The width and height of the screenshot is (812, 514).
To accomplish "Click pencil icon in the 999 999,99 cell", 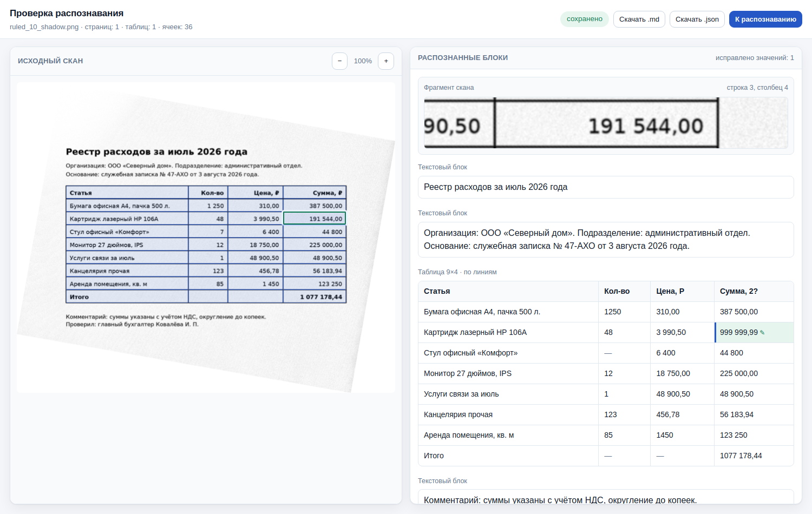I will tap(762, 333).
